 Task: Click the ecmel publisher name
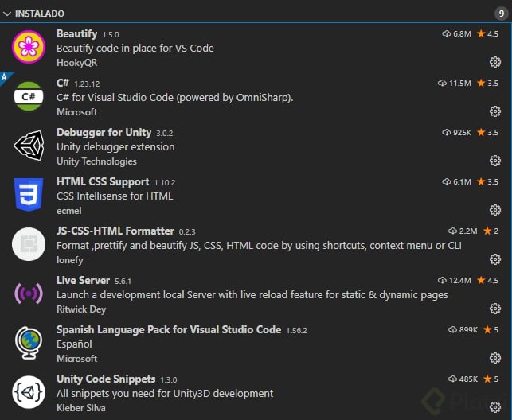(69, 211)
